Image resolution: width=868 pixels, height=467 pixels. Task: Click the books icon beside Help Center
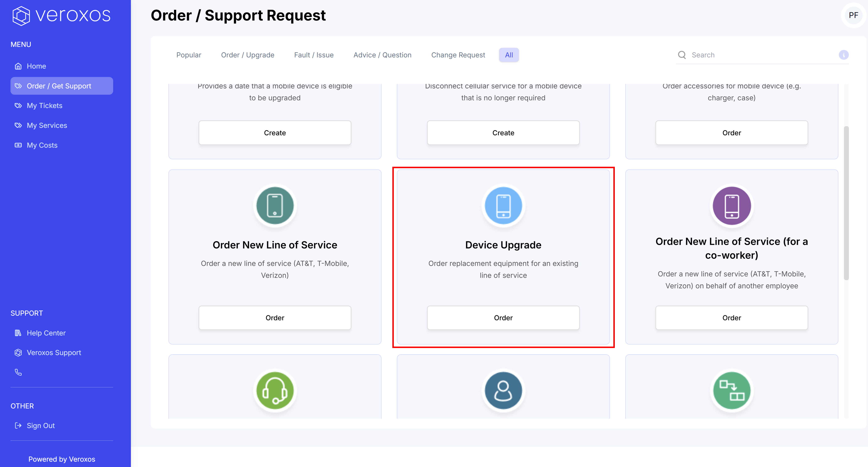[x=18, y=333]
